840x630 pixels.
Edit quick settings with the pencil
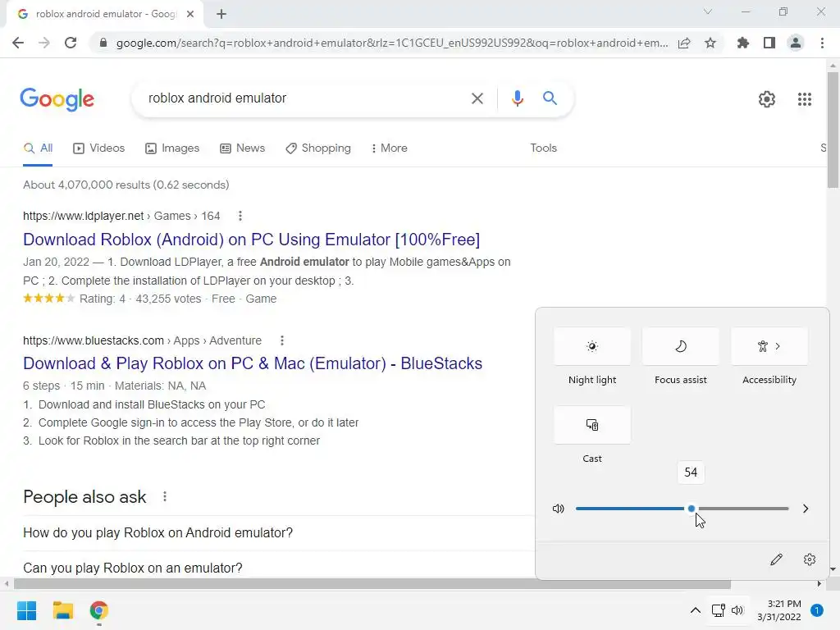(x=776, y=559)
